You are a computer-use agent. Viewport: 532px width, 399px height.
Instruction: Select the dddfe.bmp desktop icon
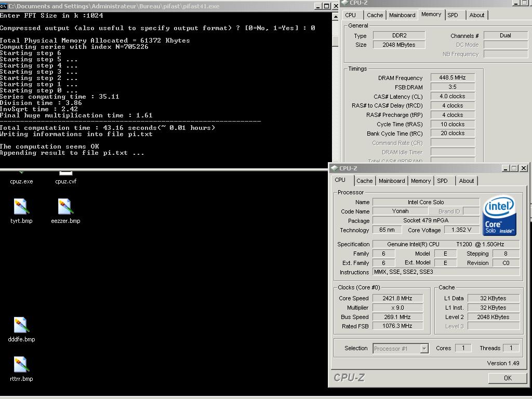coord(21,329)
